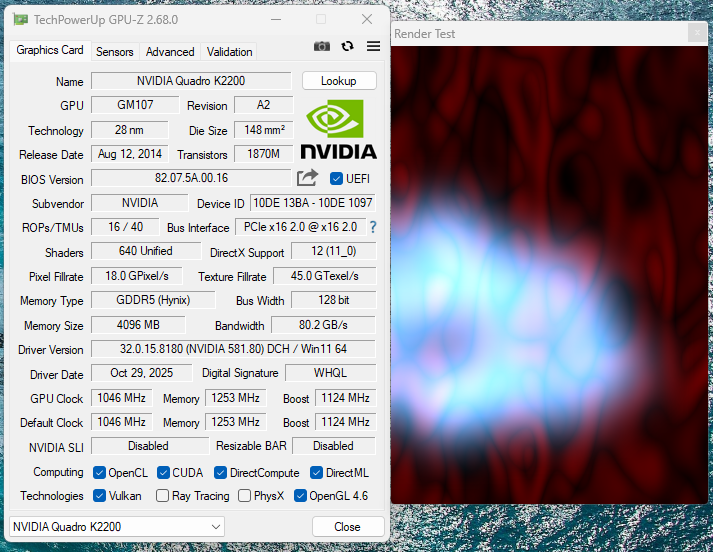713x552 pixels.
Task: Click the Render Test window title
Action: tap(424, 34)
